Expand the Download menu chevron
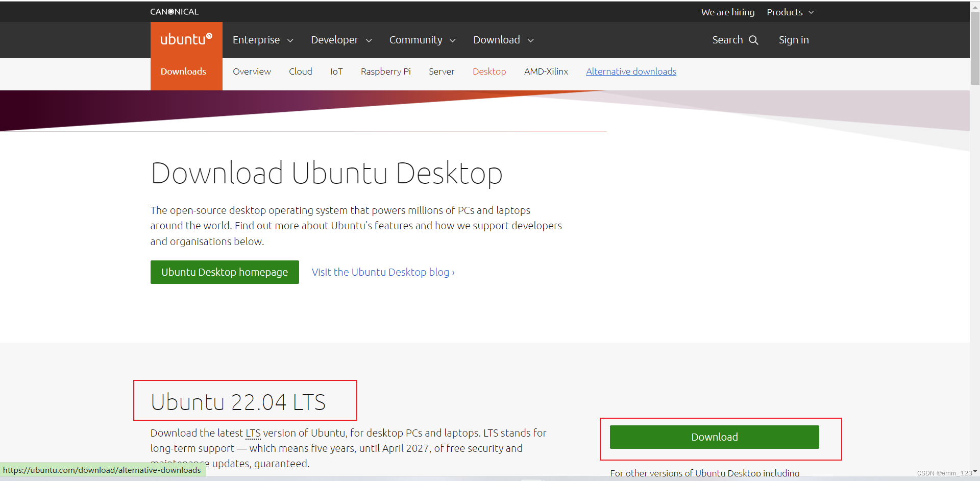The image size is (980, 481). pyautogui.click(x=531, y=40)
